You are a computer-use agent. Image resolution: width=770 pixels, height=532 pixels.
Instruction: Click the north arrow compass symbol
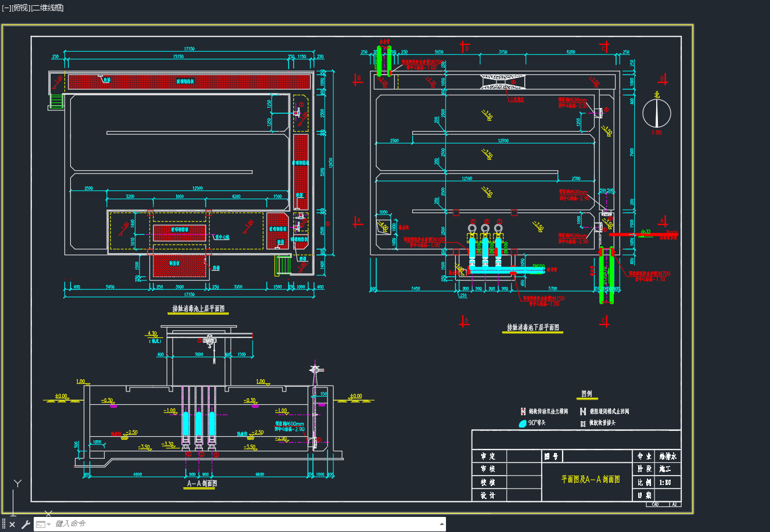(657, 113)
